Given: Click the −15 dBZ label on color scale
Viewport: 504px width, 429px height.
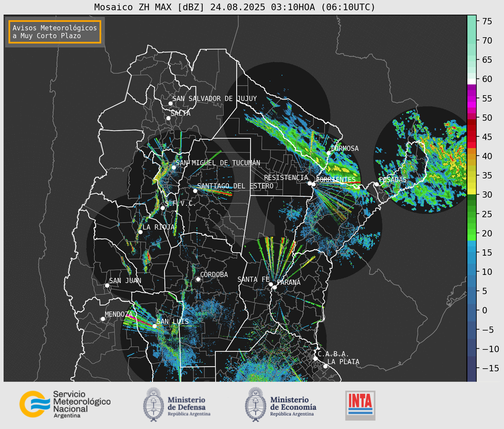Looking at the screenshot, I should [x=490, y=368].
